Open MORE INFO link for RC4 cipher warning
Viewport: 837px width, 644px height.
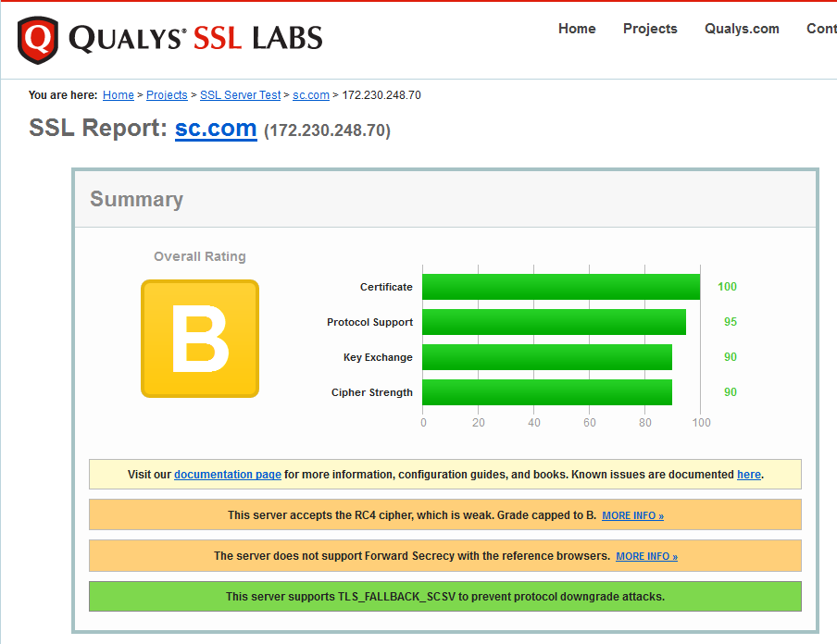(632, 515)
